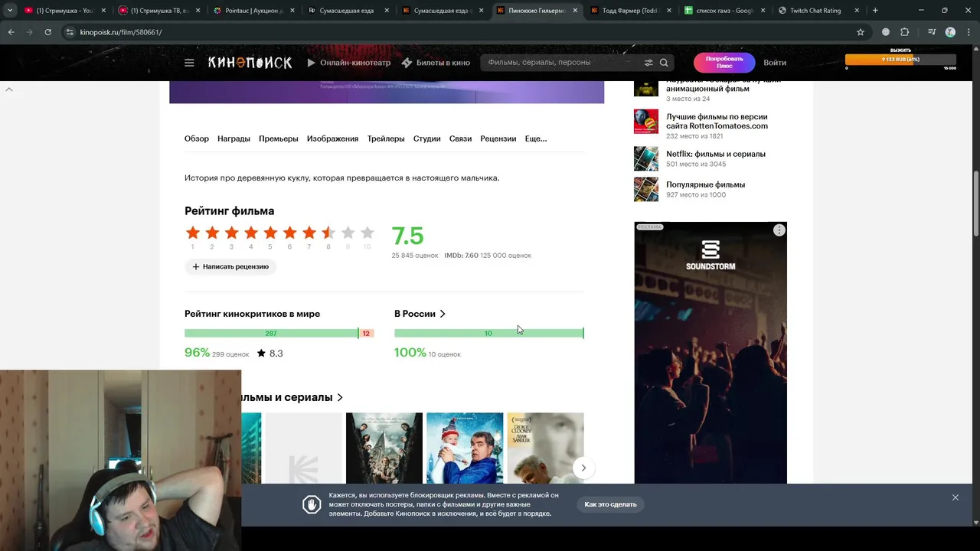
Task: Go back in browser history
Action: 11,32
